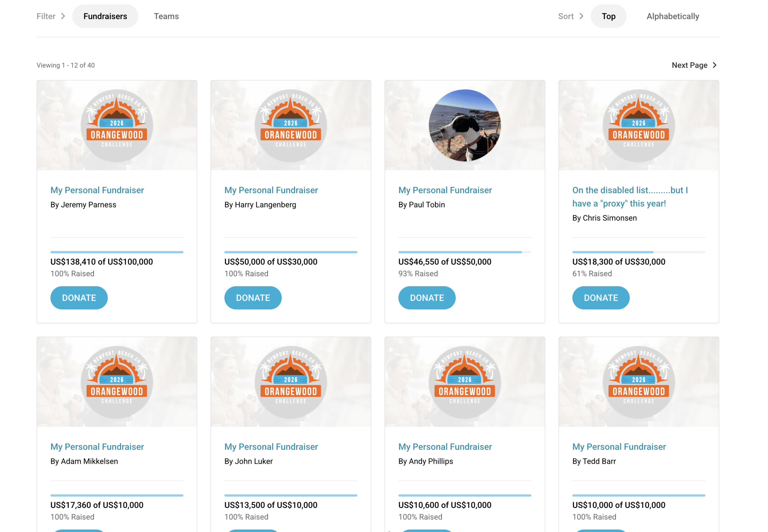Click the Filter label
This screenshot has height=532, width=768.
click(46, 16)
